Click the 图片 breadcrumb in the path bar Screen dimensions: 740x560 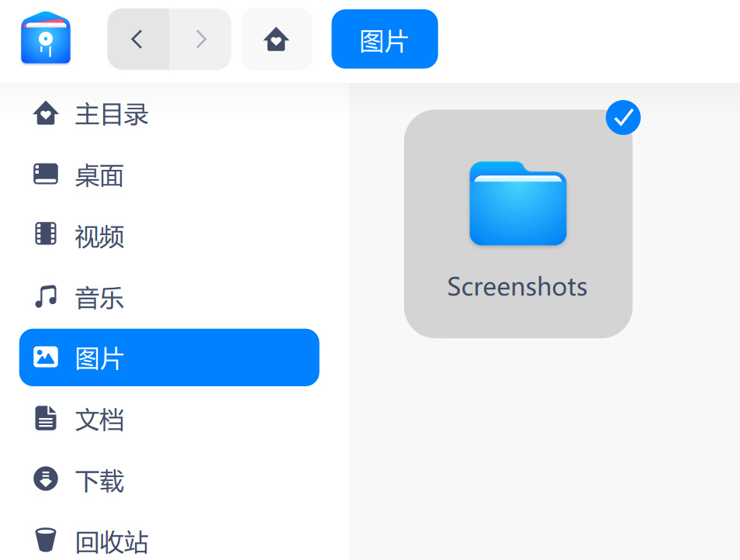(384, 40)
